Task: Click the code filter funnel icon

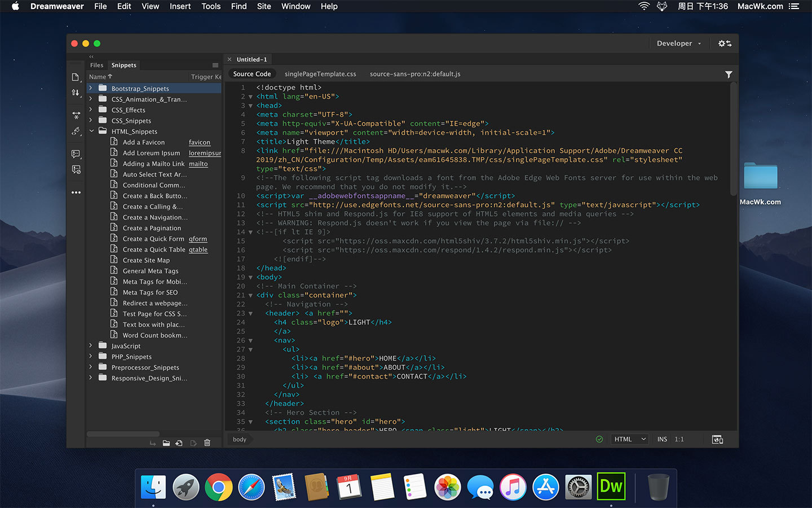Action: coord(729,75)
